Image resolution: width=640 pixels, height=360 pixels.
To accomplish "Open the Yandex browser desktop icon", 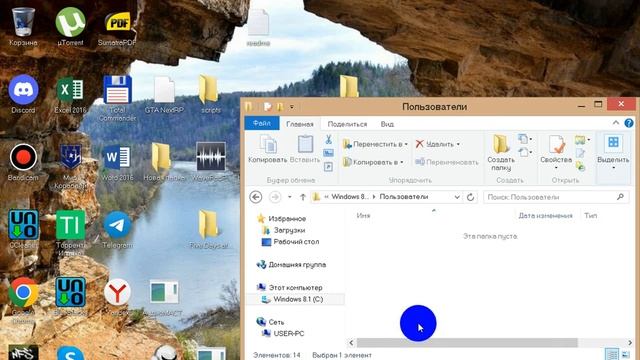I will click(x=117, y=297).
